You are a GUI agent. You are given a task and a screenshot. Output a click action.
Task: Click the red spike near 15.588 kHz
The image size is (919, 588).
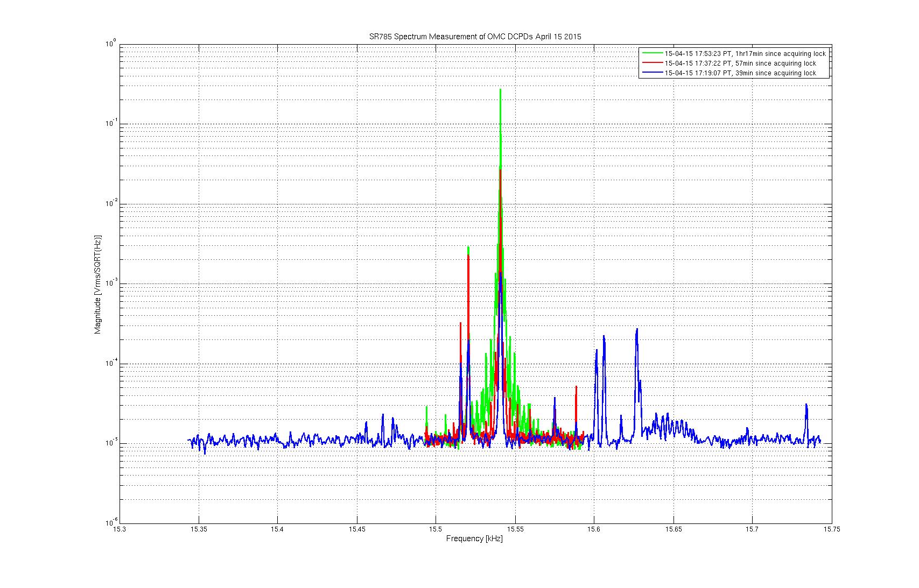(576, 387)
